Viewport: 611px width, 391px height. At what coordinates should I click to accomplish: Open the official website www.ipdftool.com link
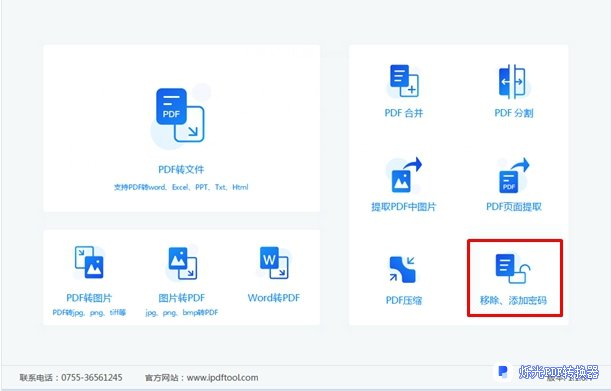pyautogui.click(x=222, y=377)
